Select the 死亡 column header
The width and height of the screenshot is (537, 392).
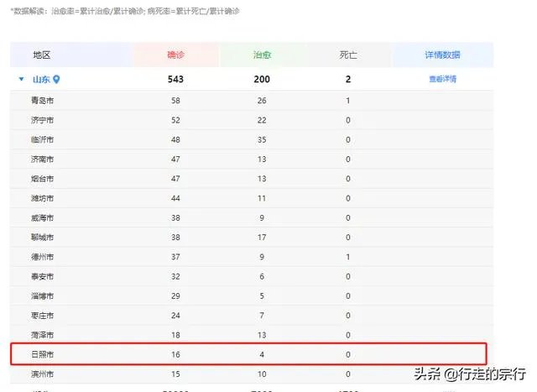click(348, 55)
